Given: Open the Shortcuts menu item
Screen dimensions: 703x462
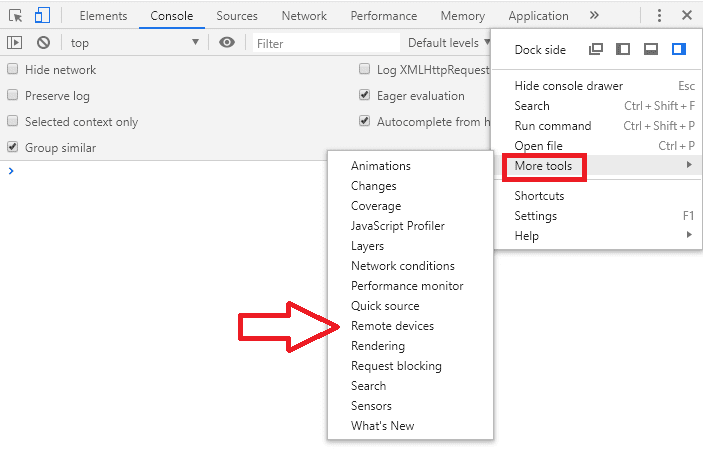Looking at the screenshot, I should tap(598, 196).
